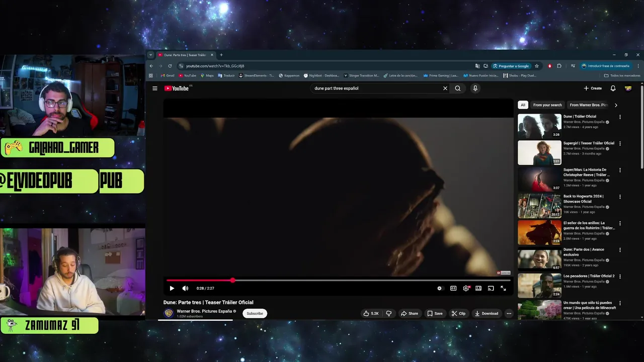Open Maps bookmark
Image resolution: width=644 pixels, height=362 pixels.
[207, 75]
